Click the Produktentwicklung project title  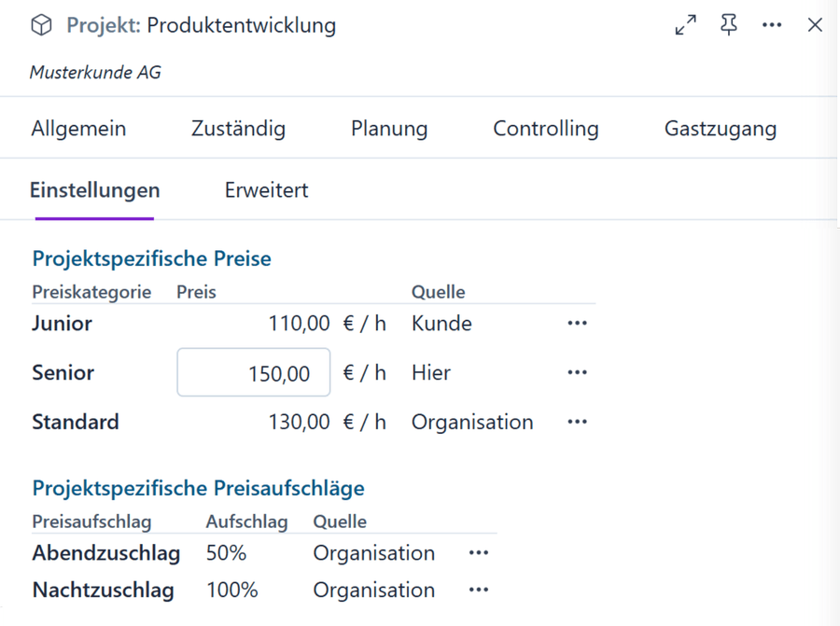(242, 25)
